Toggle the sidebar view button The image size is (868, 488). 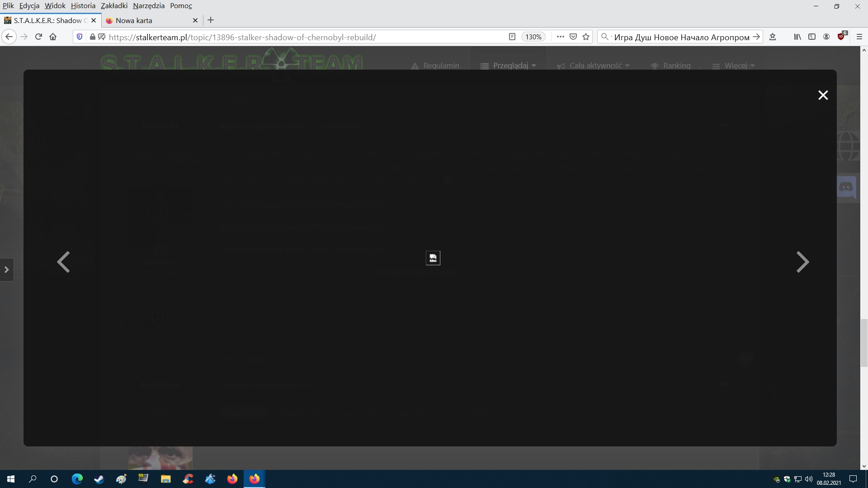811,37
